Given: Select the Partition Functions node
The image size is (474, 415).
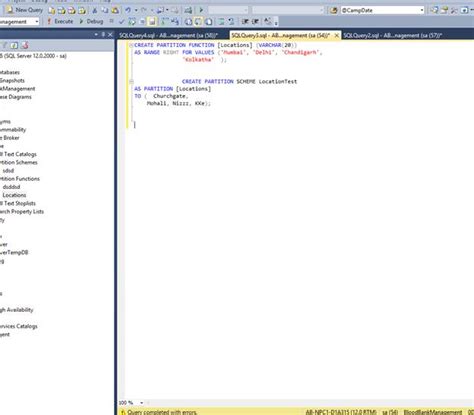Looking at the screenshot, I should click(x=20, y=179).
